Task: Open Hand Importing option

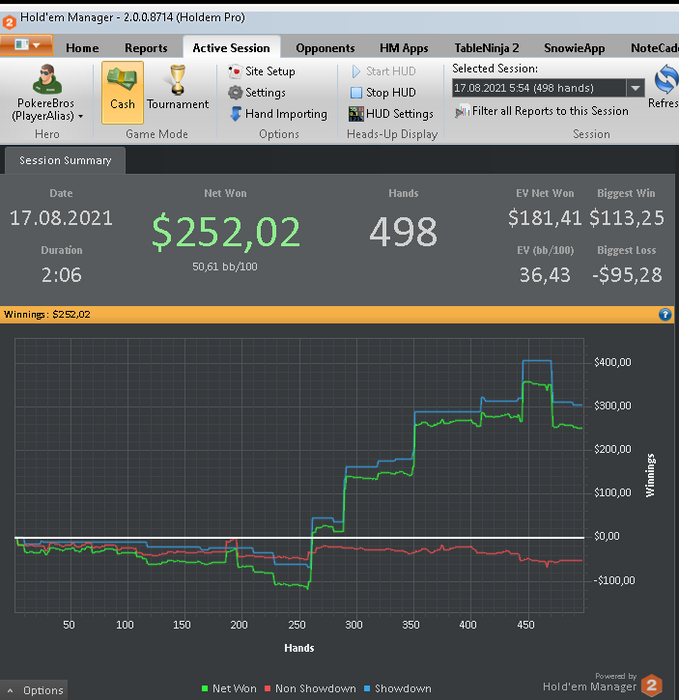Action: pyautogui.click(x=279, y=114)
